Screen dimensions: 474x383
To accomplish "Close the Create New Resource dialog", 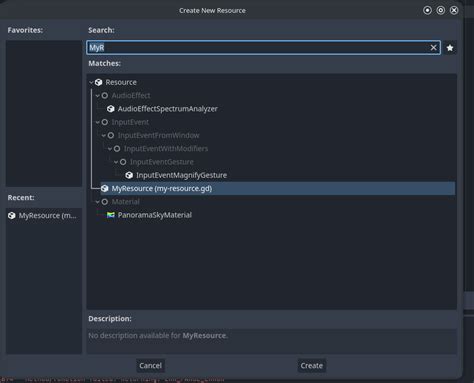I will pos(454,10).
